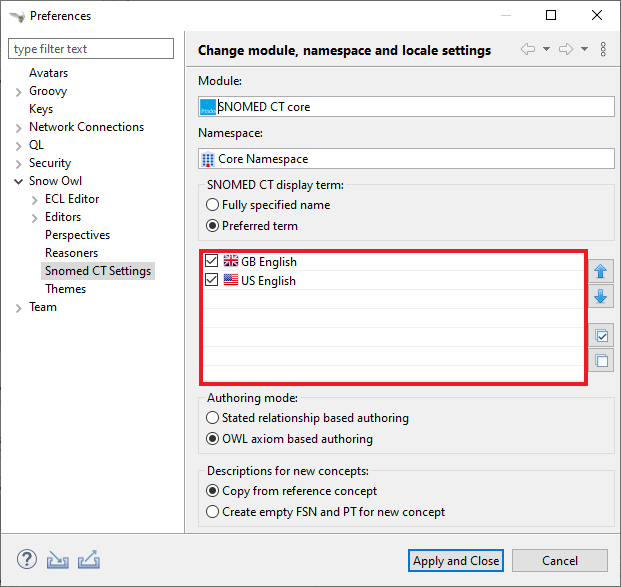Expand the Groovy tree node
Viewport: 621px width, 587px height.
pyautogui.click(x=18, y=91)
